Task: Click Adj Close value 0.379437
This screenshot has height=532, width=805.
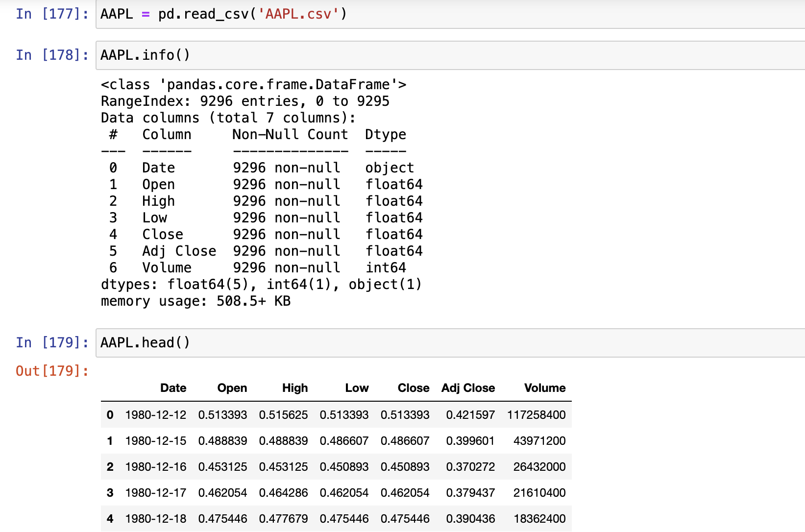Action: point(470,493)
